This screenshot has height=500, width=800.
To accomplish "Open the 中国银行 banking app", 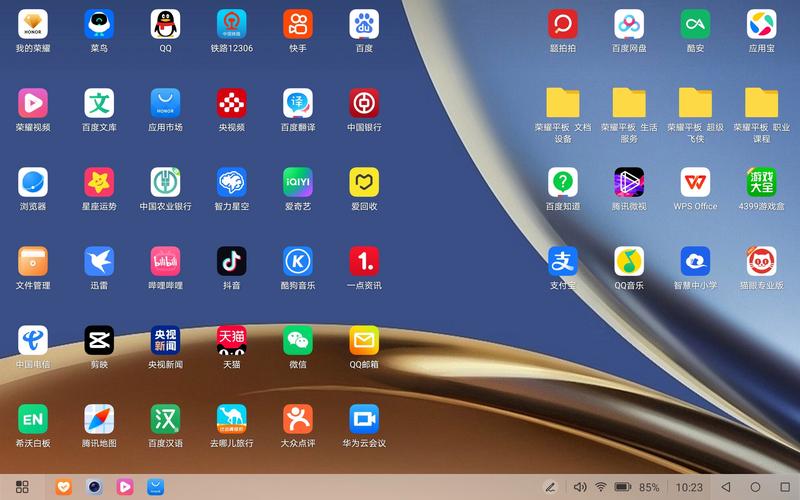I will click(364, 103).
